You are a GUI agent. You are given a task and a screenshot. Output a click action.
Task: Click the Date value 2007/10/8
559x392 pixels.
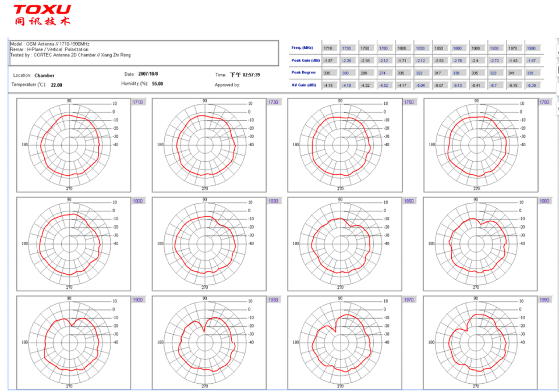click(148, 74)
